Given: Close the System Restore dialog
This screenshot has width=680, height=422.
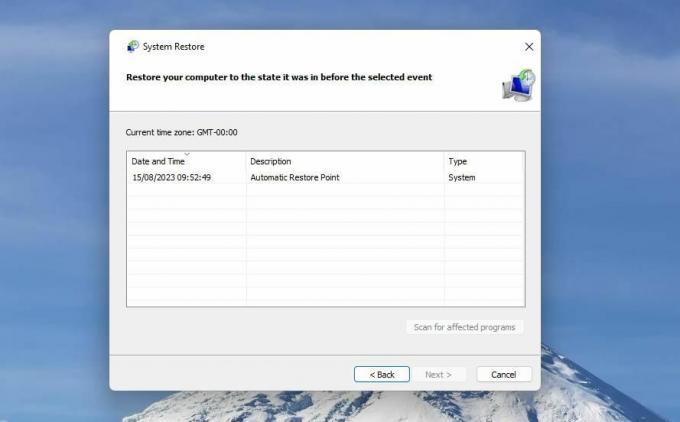Looking at the screenshot, I should click(529, 47).
